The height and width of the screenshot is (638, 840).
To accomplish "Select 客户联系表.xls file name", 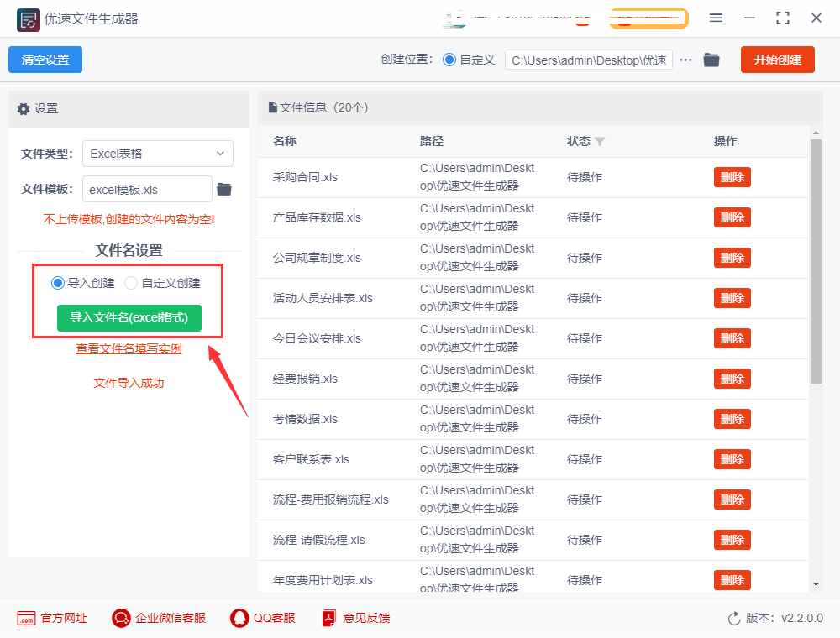I will [x=311, y=459].
